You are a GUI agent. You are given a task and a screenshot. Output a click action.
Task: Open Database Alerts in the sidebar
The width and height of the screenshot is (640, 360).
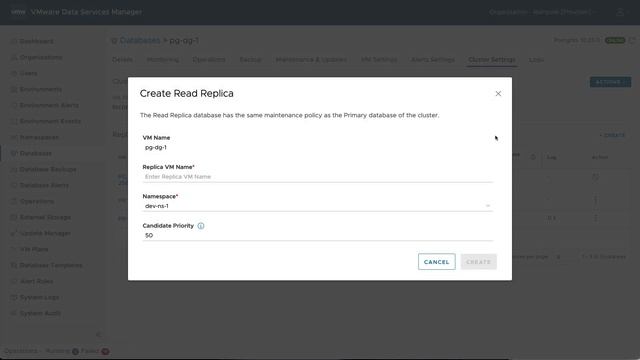tap(44, 185)
